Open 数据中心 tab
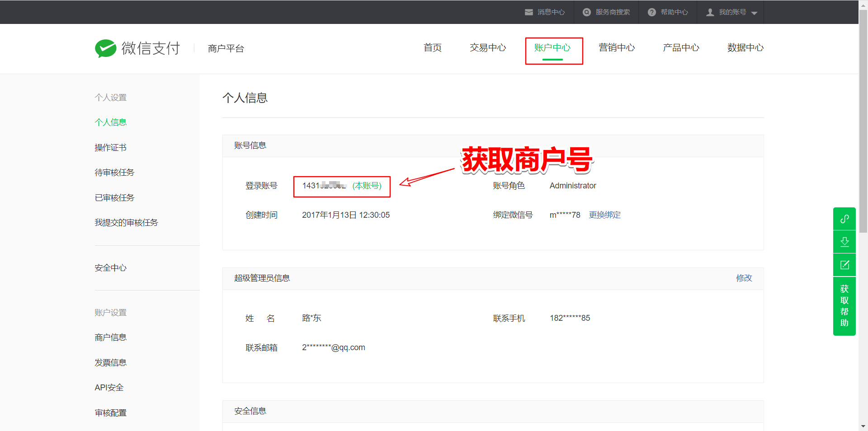The width and height of the screenshot is (868, 431). click(745, 47)
